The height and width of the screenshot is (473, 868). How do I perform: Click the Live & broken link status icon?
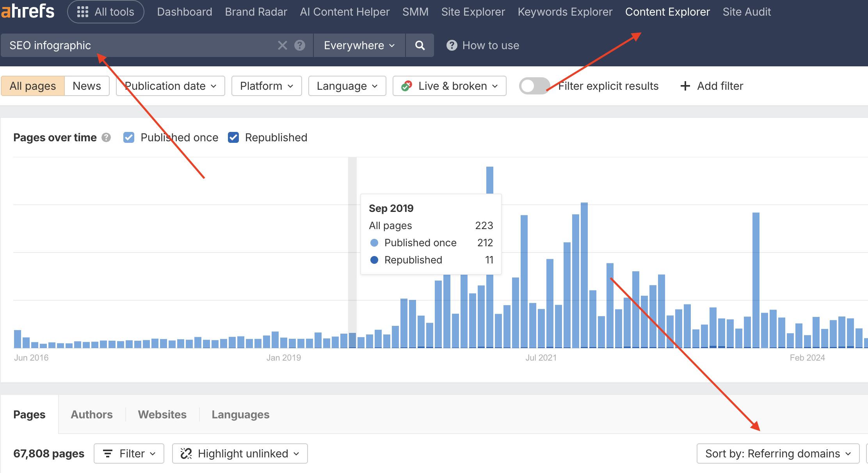point(407,86)
